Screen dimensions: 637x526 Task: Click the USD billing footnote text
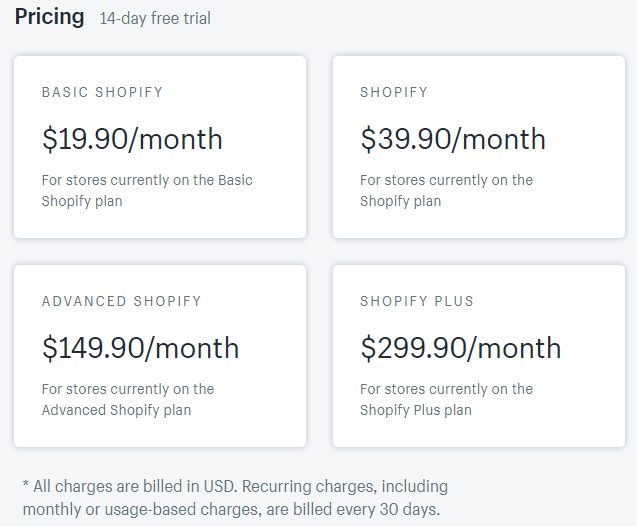click(235, 498)
